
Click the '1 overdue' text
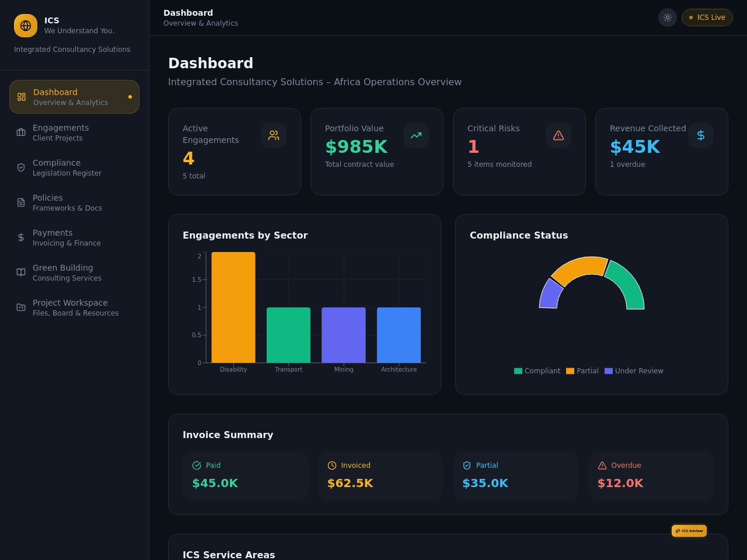click(627, 164)
